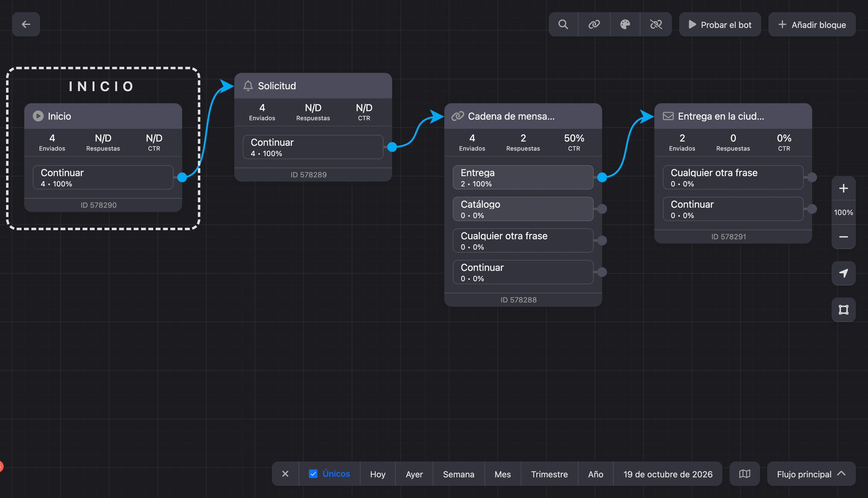Image resolution: width=868 pixels, height=498 pixels.
Task: Click the Catálogo output connector dot
Action: click(x=602, y=209)
